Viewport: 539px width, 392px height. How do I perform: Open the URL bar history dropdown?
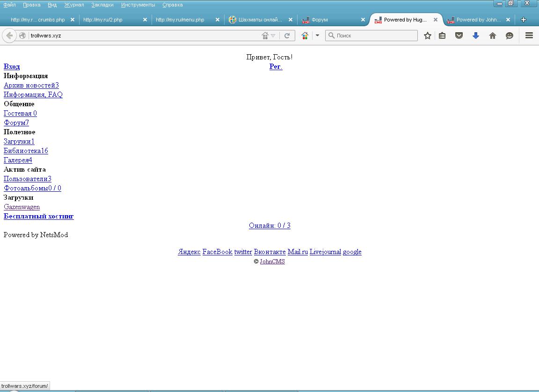(273, 36)
